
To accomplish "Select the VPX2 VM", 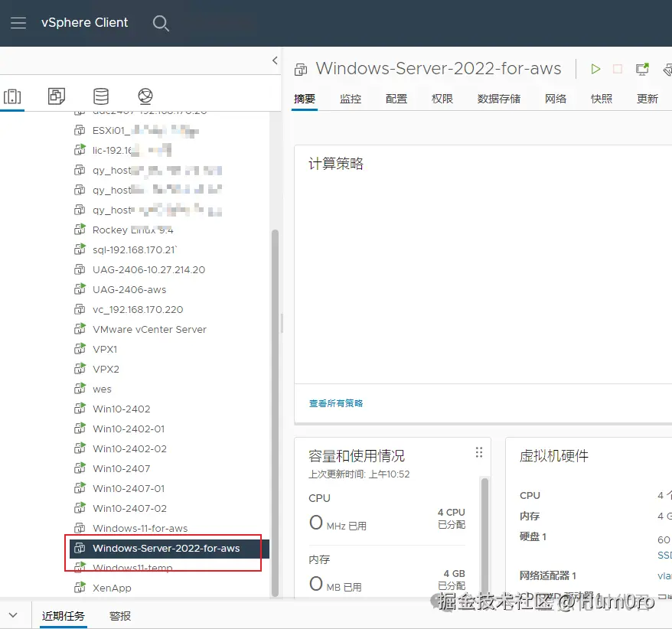I will [x=106, y=370].
